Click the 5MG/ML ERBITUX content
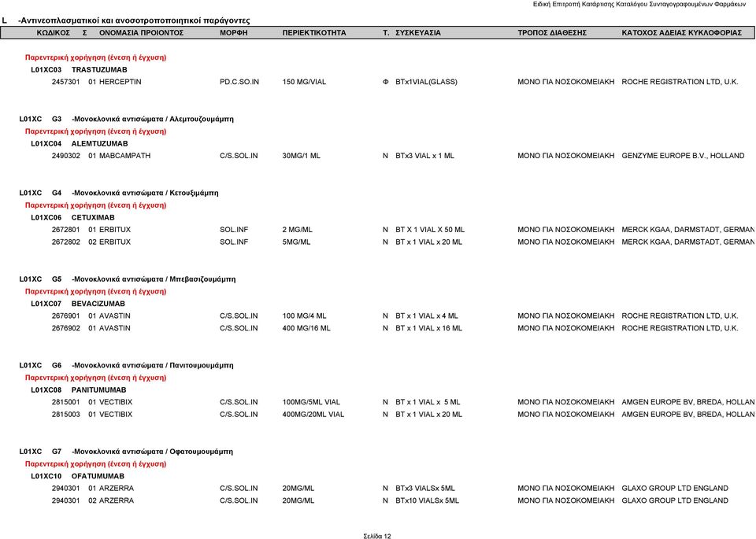The width and height of the screenshot is (756, 539). click(297, 242)
